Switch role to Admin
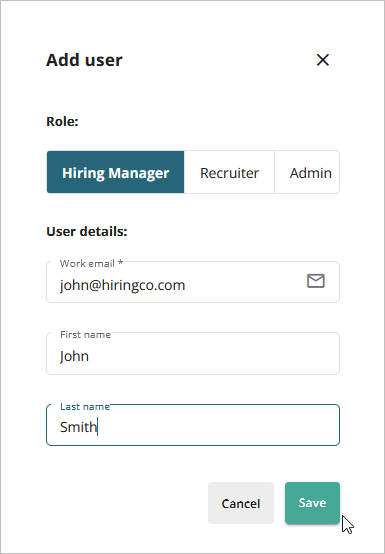The width and height of the screenshot is (385, 554). tap(307, 172)
